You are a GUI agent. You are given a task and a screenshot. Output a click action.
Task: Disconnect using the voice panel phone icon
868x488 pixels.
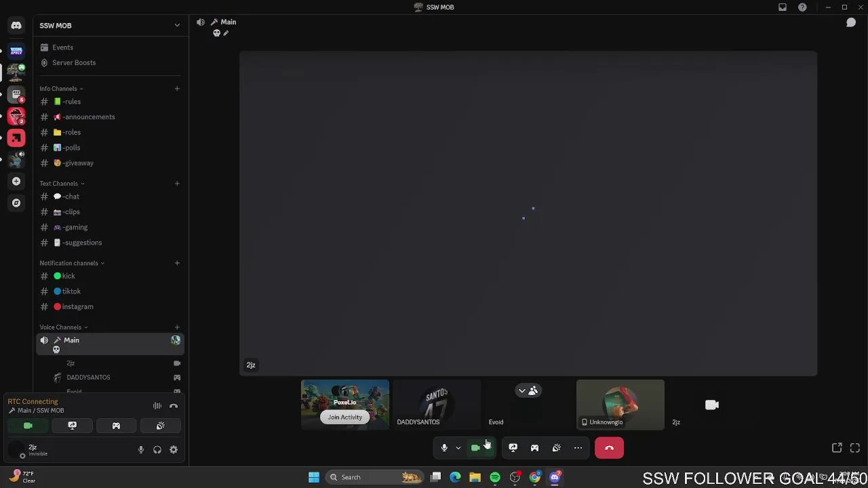coord(174,406)
